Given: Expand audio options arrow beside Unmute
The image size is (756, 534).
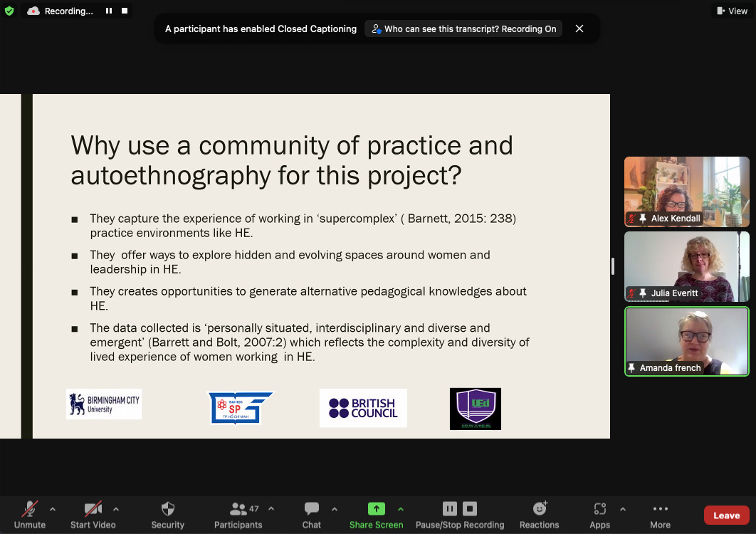Looking at the screenshot, I should (53, 509).
